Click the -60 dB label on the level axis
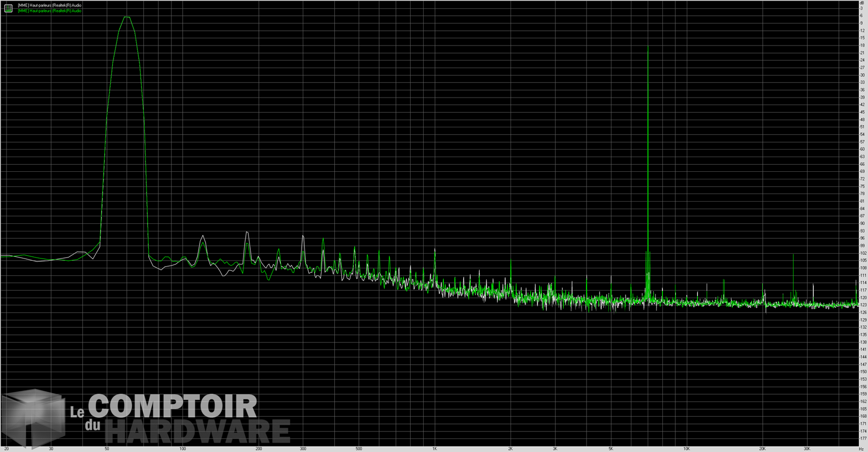 pos(862,149)
